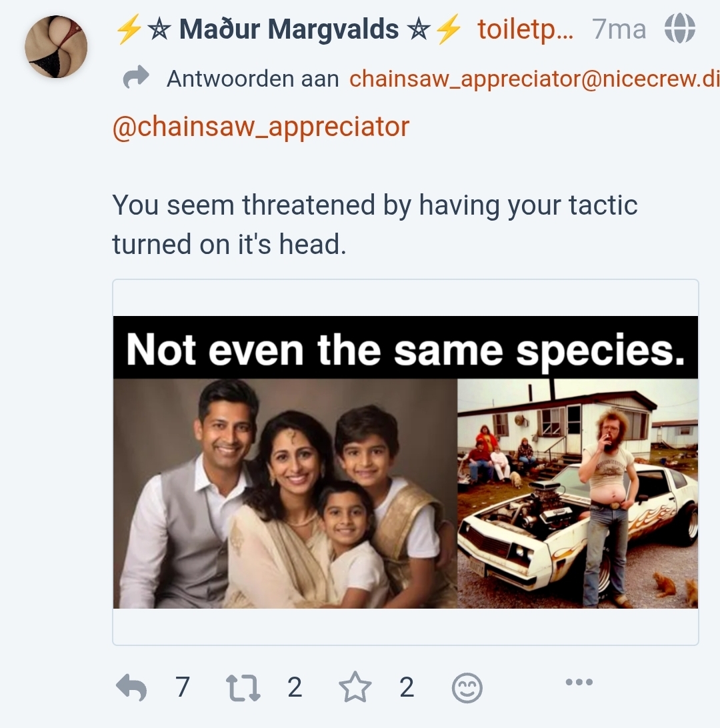Open the Maður Margvalds display name

point(288,29)
